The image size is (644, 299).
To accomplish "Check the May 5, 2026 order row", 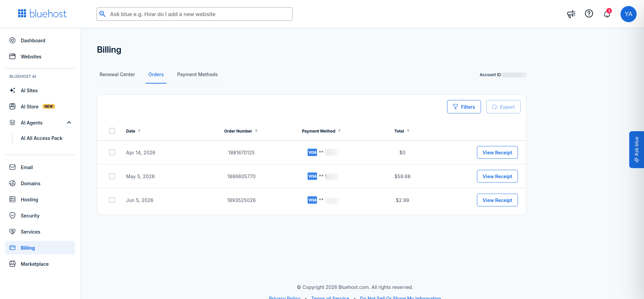I will point(112,176).
